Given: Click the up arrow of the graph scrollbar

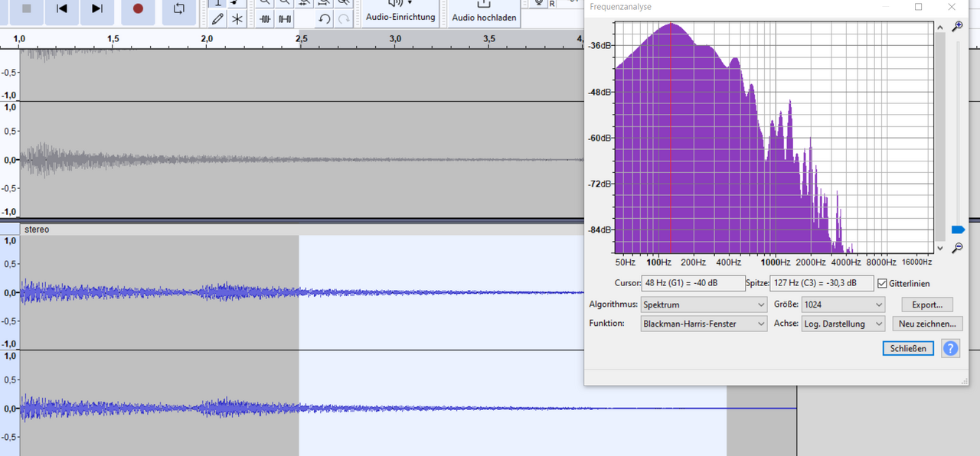Looking at the screenshot, I should 940,28.
